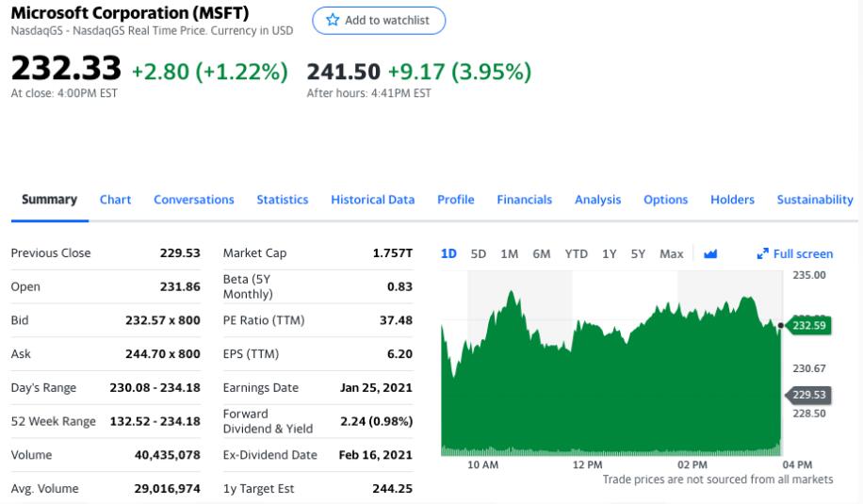Image resolution: width=863 pixels, height=504 pixels.
Task: Click the Bid value 232.57 x 800
Action: pyautogui.click(x=163, y=319)
